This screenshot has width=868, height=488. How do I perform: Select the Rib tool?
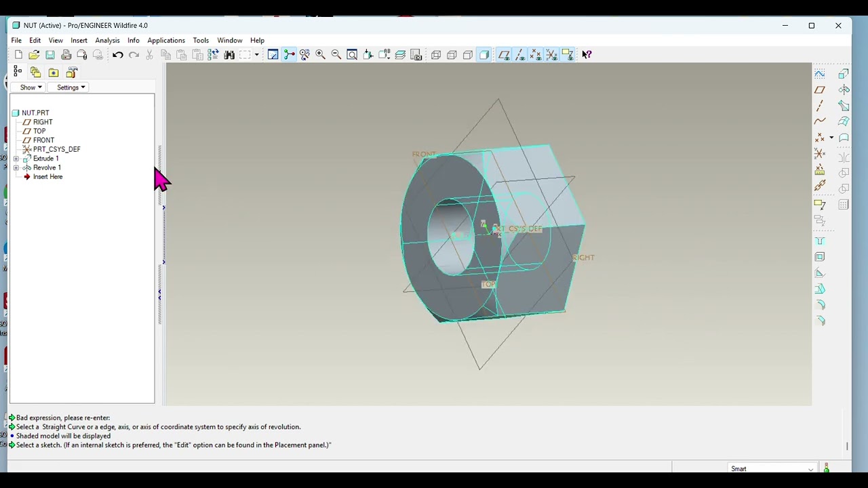(820, 273)
